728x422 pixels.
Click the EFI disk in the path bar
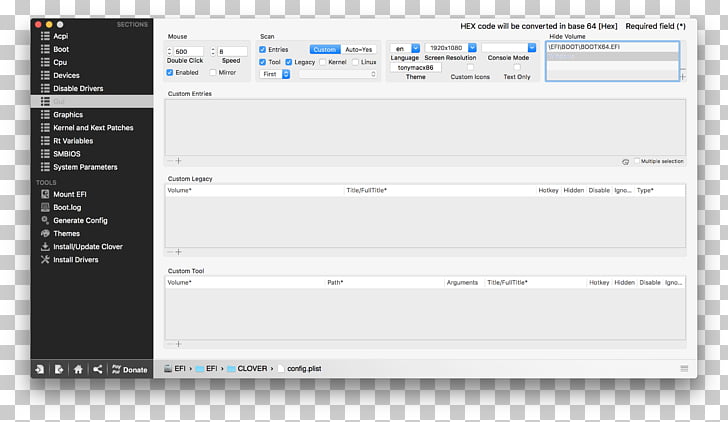(175, 368)
